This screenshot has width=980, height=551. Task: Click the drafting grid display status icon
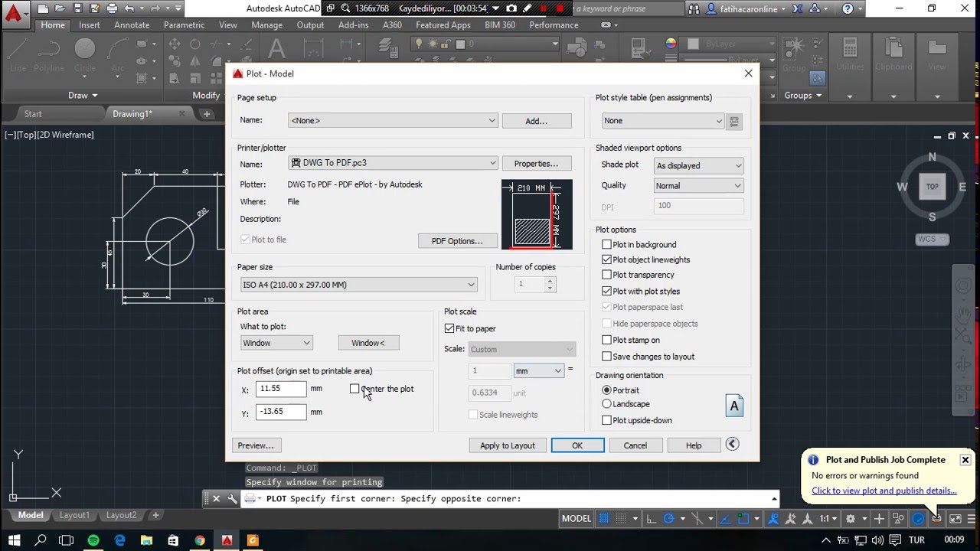(x=604, y=518)
